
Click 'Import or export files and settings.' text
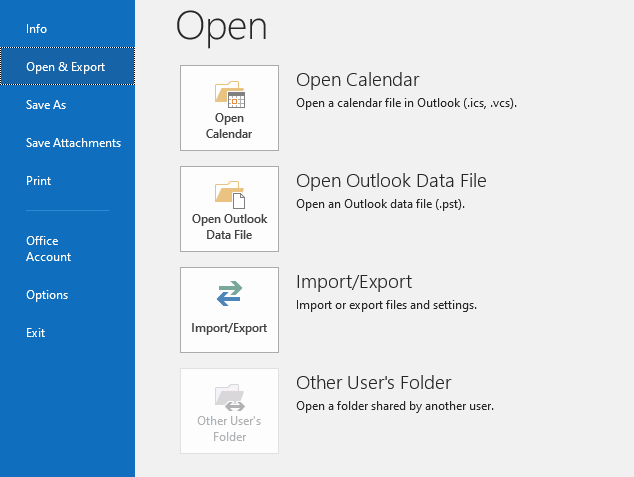coord(386,305)
